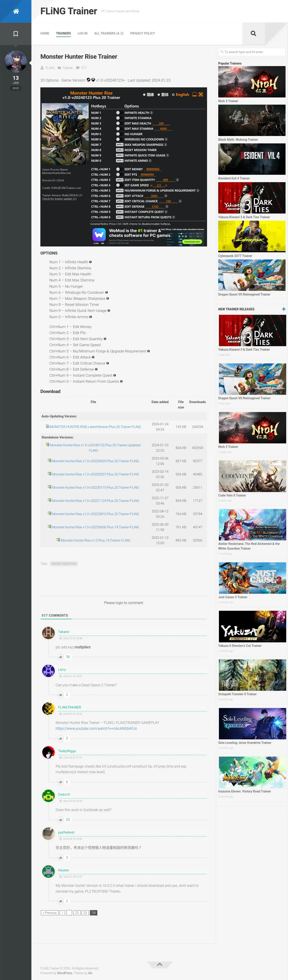
Task: Click file icon beside LatestVersion auto-updating download
Action: coord(47,426)
